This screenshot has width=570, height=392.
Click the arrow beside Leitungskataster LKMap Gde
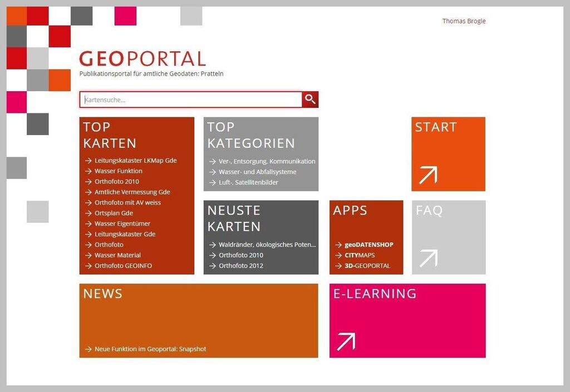coord(87,160)
